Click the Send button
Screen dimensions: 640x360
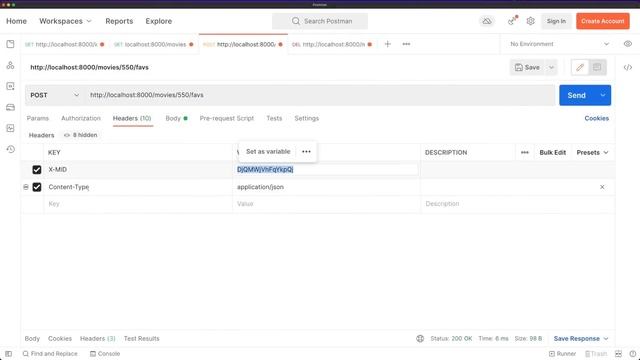pos(577,95)
